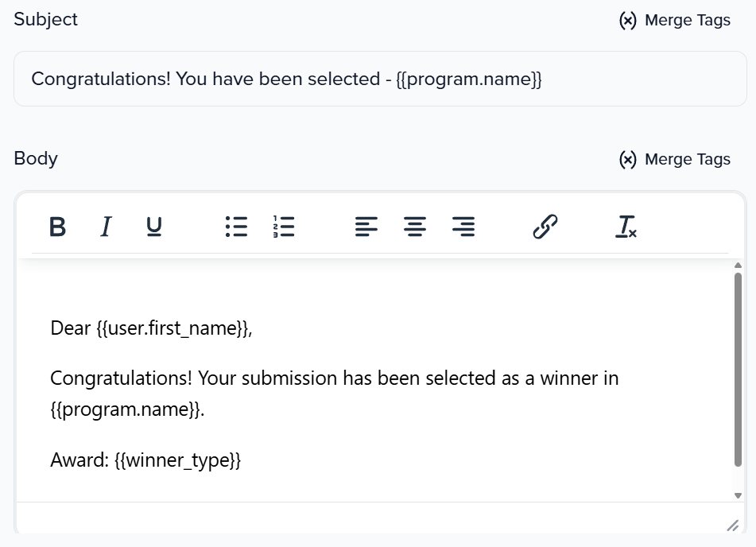Insert a numbered list
The height and width of the screenshot is (547, 756).
284,227
